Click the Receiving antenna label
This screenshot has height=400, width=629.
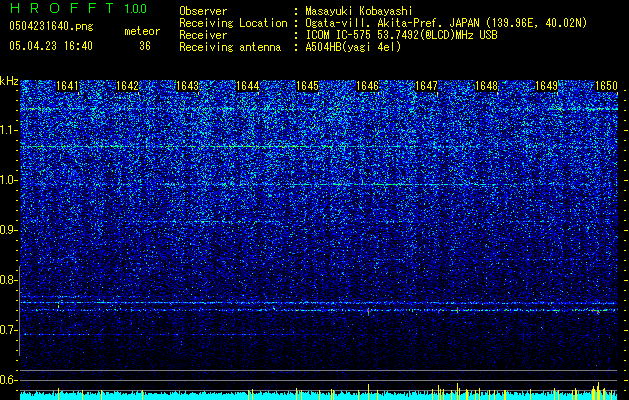[x=230, y=47]
